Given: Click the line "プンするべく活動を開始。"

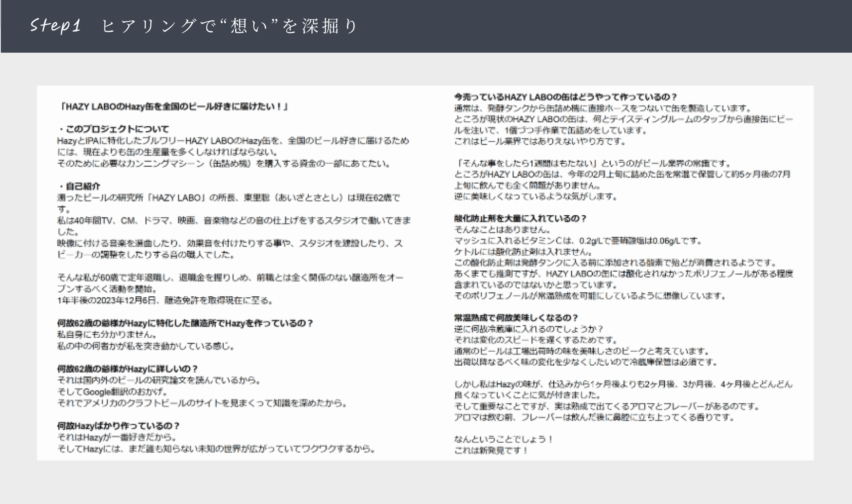Looking at the screenshot, I should (108, 289).
